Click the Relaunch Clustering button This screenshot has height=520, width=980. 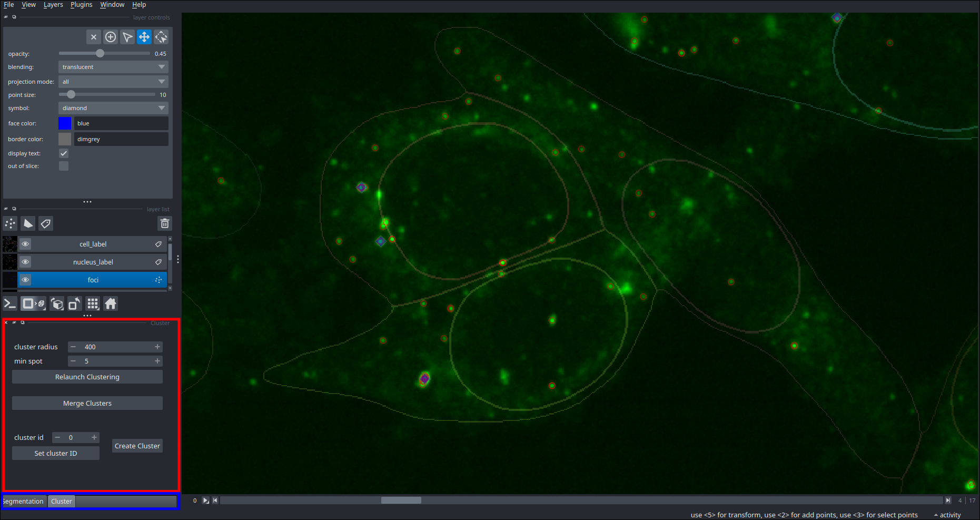click(x=87, y=377)
